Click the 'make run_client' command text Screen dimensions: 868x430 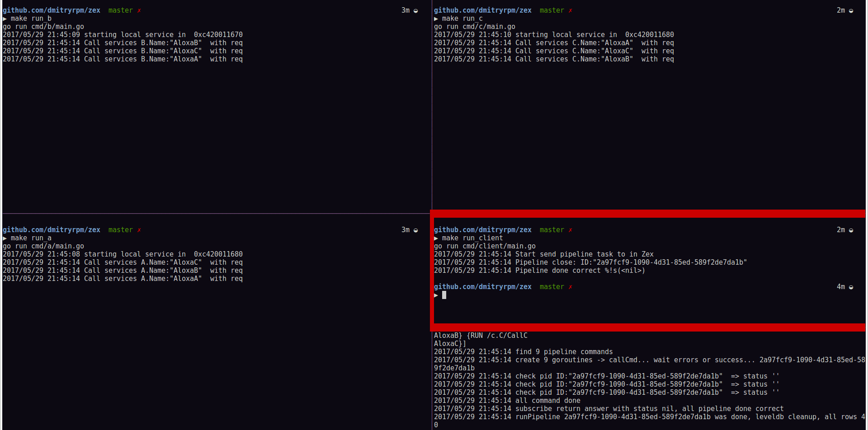pyautogui.click(x=472, y=238)
